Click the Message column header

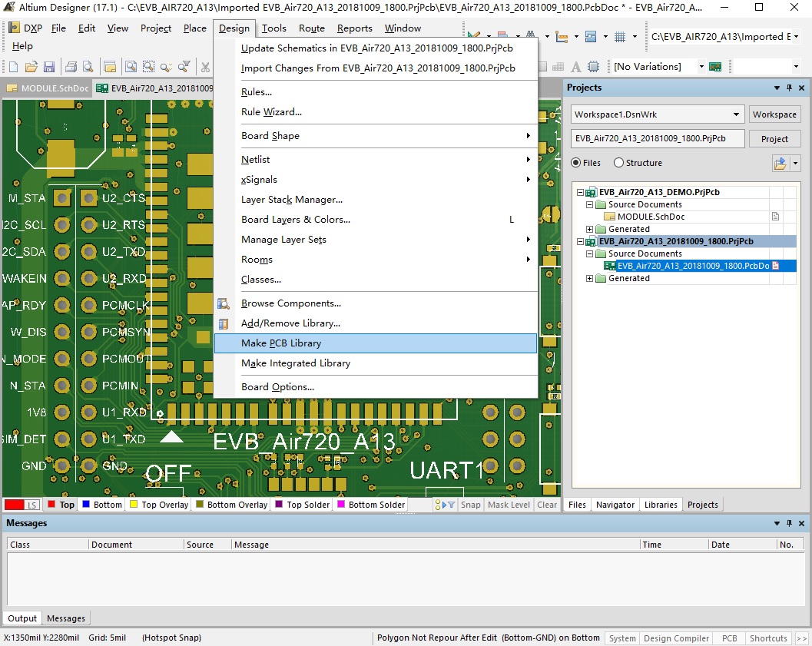point(435,545)
